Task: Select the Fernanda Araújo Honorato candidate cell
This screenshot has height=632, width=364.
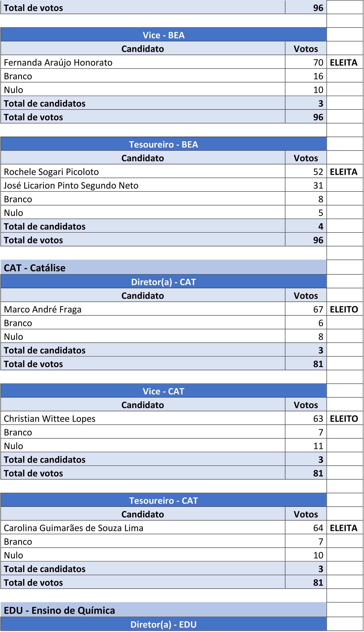Action: (58, 63)
